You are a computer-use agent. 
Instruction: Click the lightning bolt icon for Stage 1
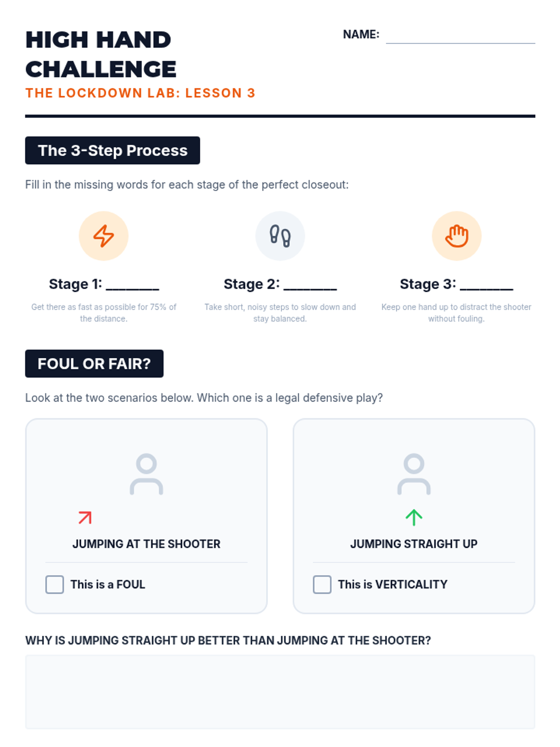tap(104, 236)
